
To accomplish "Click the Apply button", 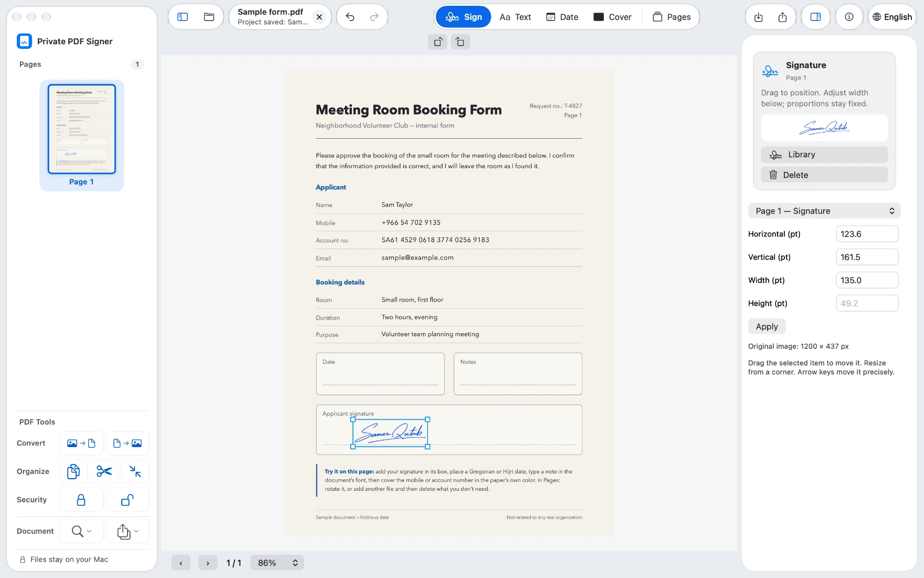I will click(767, 326).
